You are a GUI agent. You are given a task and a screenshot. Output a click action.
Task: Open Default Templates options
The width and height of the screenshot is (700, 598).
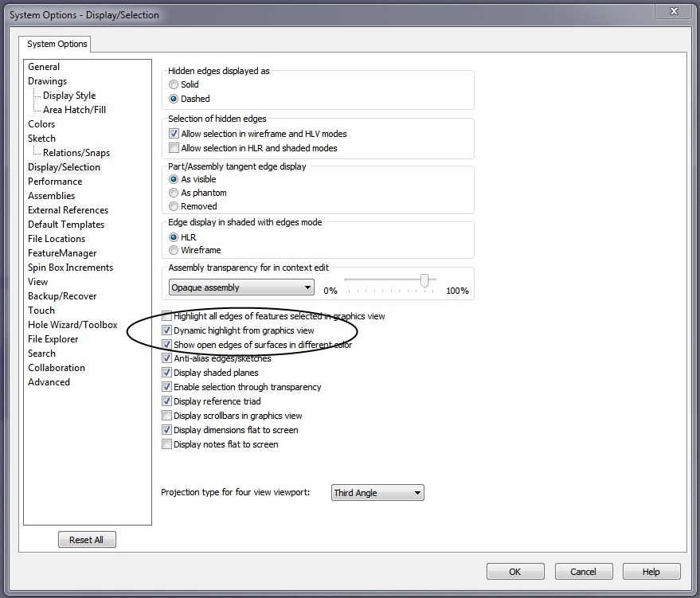(x=66, y=224)
